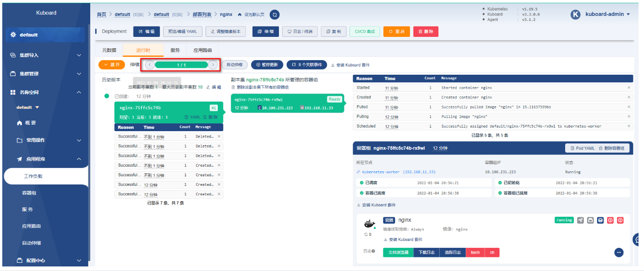Open 概要 overview in sidebar
Viewport: 644px width, 271px height.
[26, 123]
